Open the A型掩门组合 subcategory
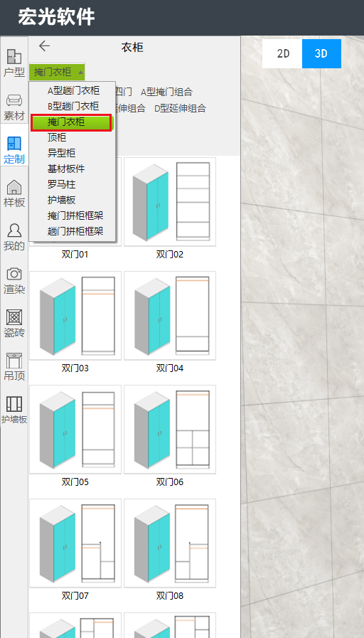This screenshot has width=364, height=638. (166, 92)
